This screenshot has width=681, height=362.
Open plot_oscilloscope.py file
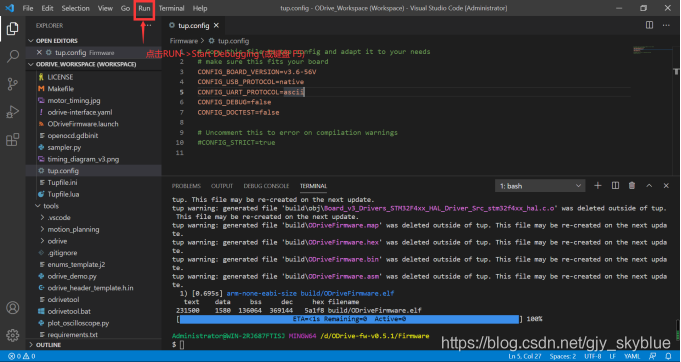[78, 323]
